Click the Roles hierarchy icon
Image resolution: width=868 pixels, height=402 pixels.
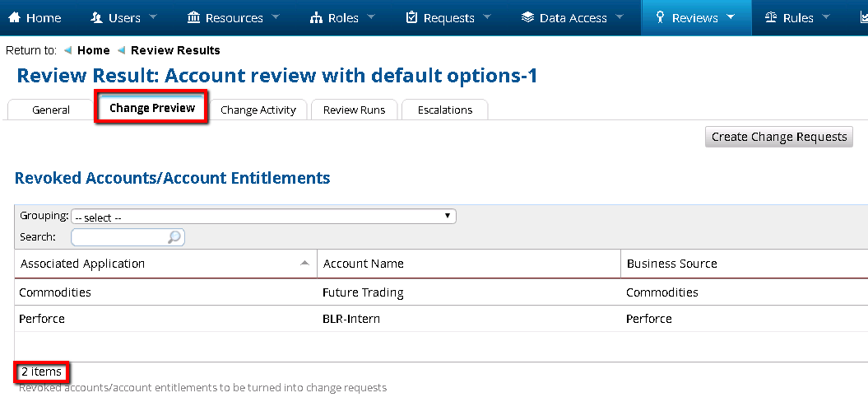tap(316, 17)
